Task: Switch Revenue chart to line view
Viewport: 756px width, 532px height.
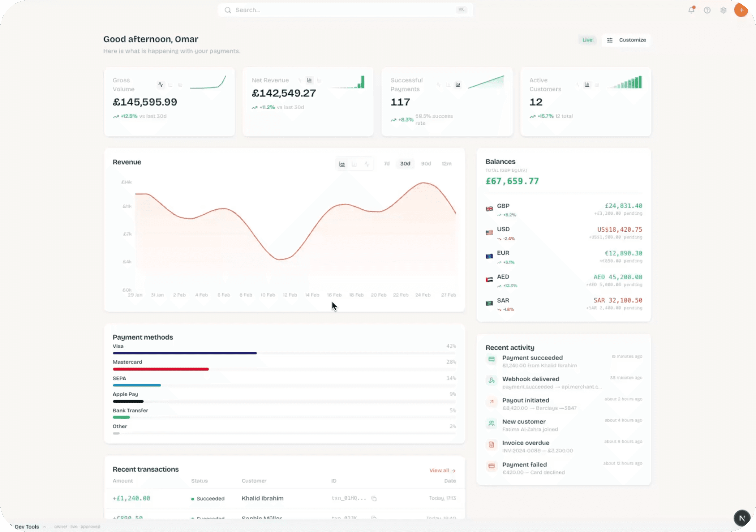Action: pyautogui.click(x=367, y=164)
